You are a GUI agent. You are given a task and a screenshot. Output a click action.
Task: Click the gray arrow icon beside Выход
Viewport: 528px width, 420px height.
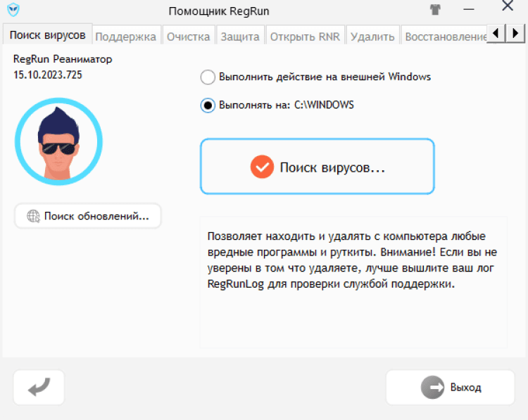click(433, 388)
